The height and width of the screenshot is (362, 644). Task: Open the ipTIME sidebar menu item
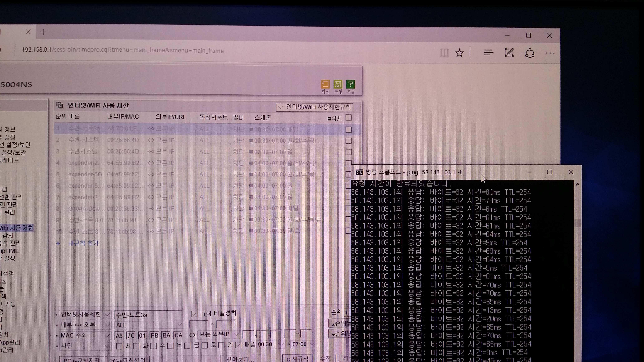(x=10, y=251)
